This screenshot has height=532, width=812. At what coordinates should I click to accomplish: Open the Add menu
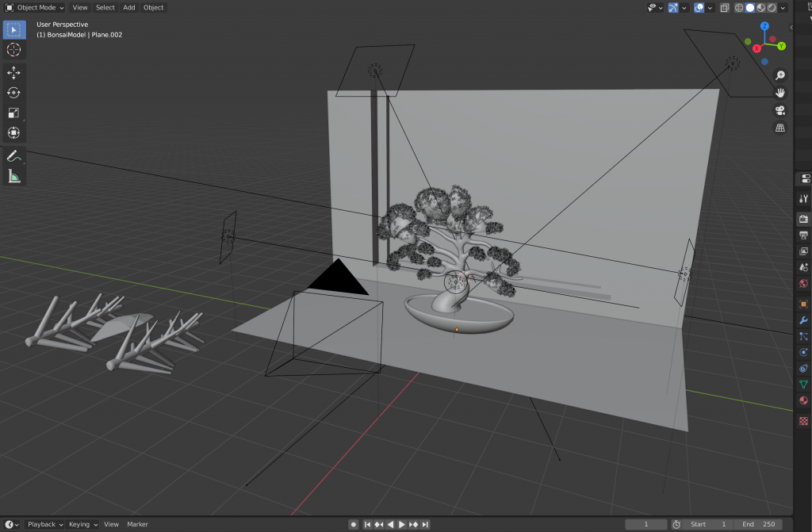(x=129, y=8)
